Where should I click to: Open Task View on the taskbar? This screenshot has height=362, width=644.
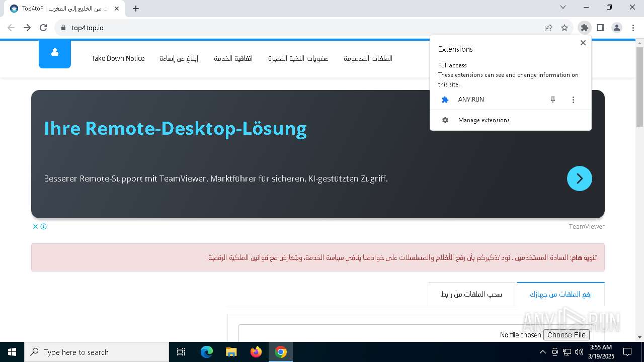tap(181, 352)
